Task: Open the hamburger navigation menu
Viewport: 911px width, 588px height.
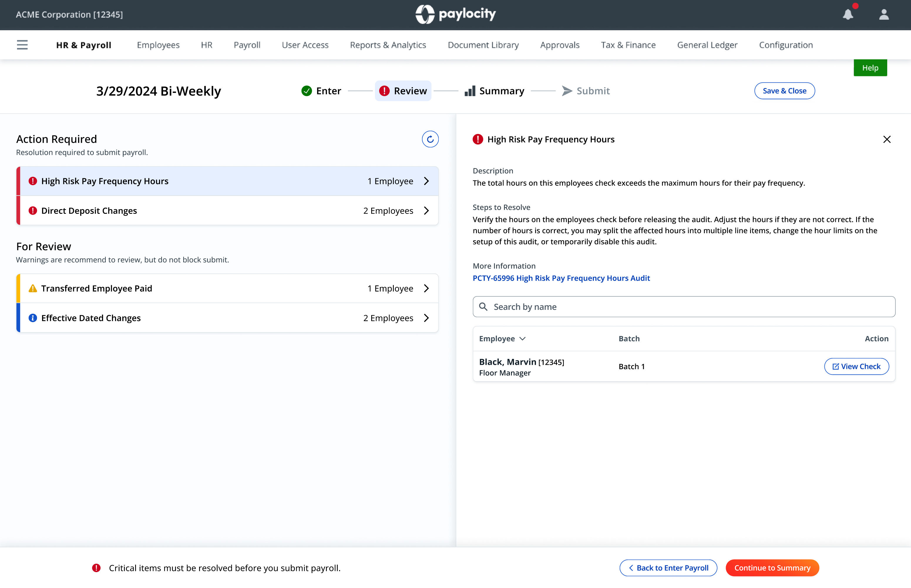Action: (x=22, y=45)
